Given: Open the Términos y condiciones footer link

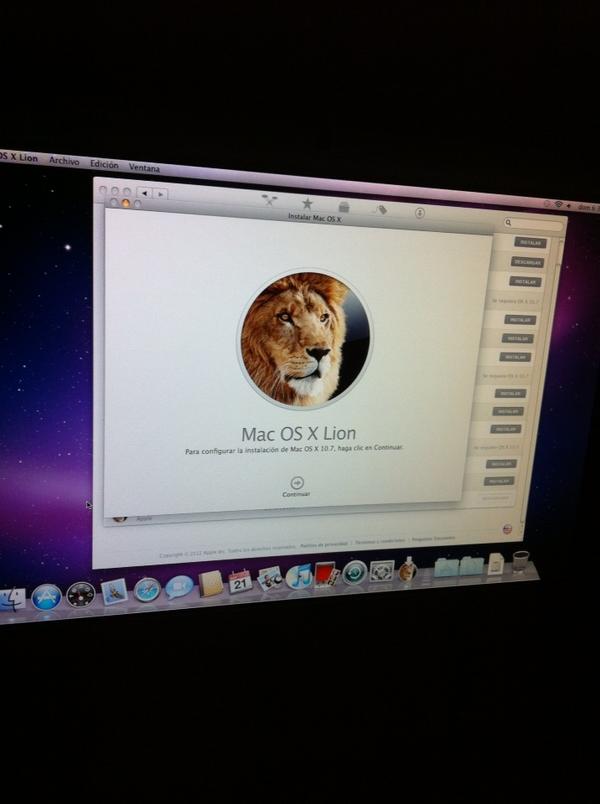Looking at the screenshot, I should [x=380, y=541].
